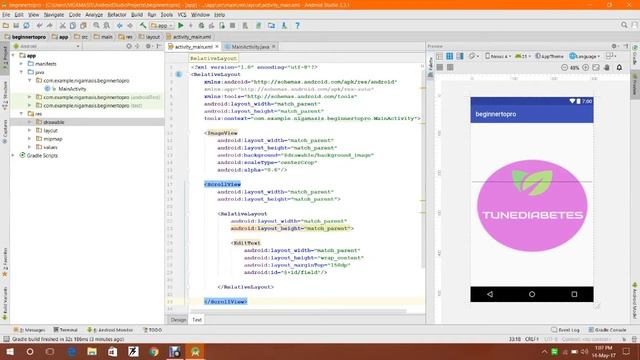640x360 pixels.
Task: Click the TUNEDIABETES image in preview
Action: click(x=532, y=205)
